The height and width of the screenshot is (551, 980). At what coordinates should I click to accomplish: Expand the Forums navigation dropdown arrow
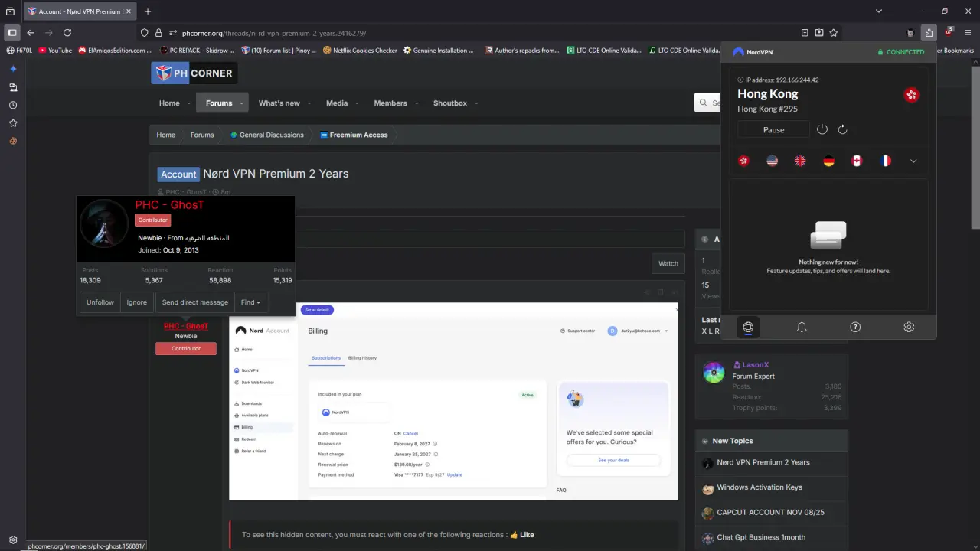tap(242, 103)
